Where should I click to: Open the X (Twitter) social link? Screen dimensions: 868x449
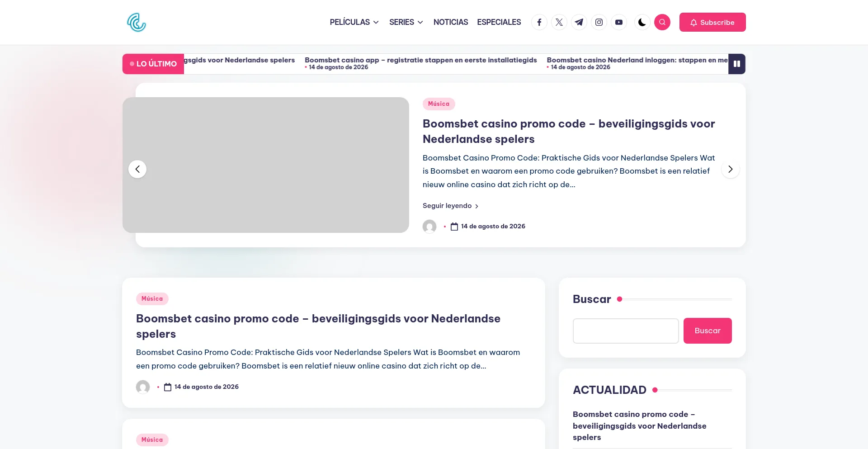coord(559,22)
